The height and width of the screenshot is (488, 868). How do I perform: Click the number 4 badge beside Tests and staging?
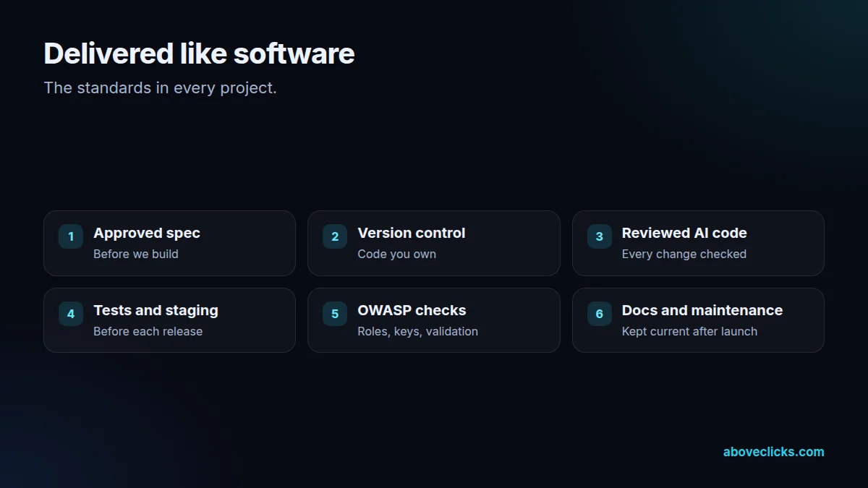(x=71, y=314)
